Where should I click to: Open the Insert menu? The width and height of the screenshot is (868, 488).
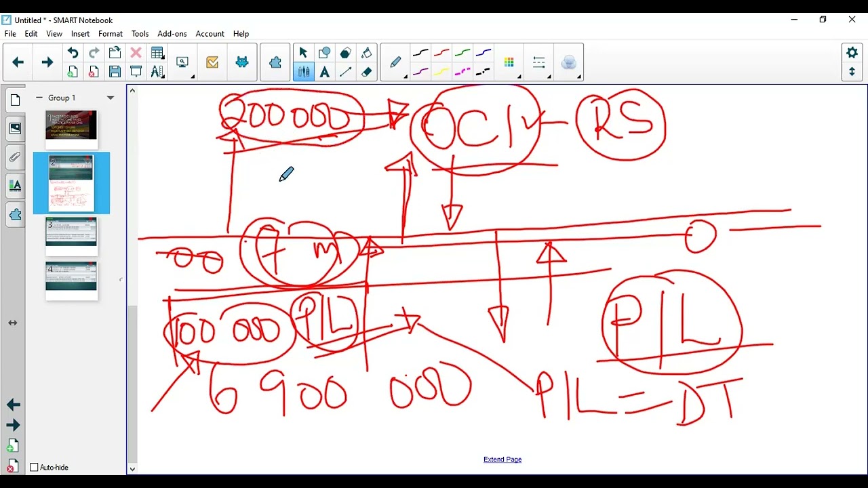point(80,34)
